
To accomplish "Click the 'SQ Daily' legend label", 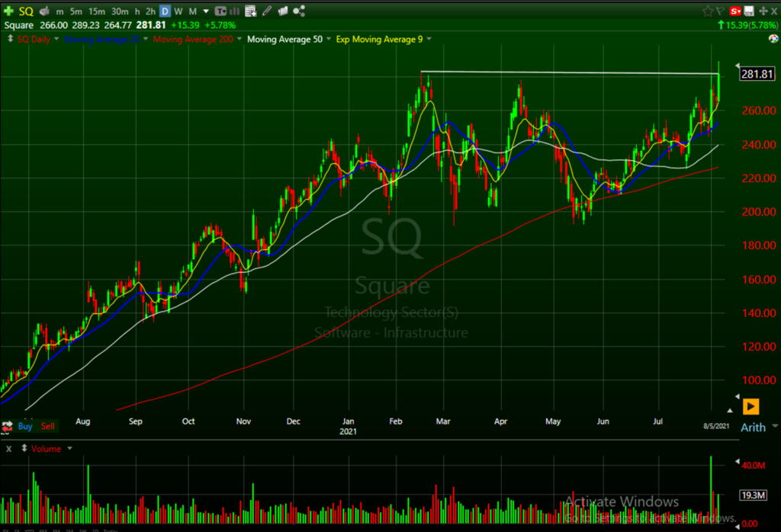I will click(x=34, y=40).
